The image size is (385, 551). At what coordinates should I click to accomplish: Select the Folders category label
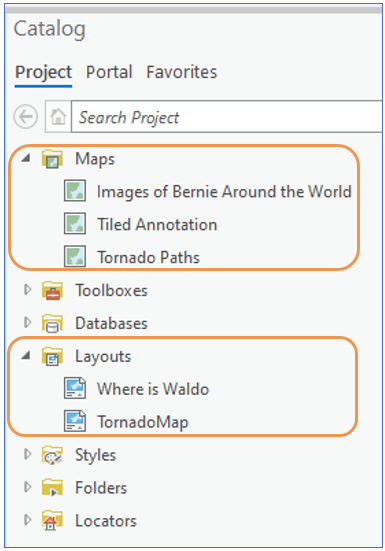pyautogui.click(x=101, y=488)
